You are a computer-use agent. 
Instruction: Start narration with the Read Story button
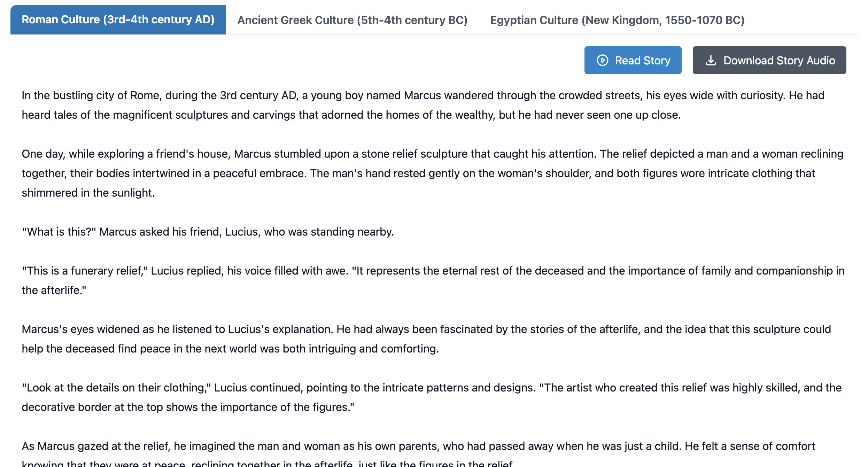[633, 60]
